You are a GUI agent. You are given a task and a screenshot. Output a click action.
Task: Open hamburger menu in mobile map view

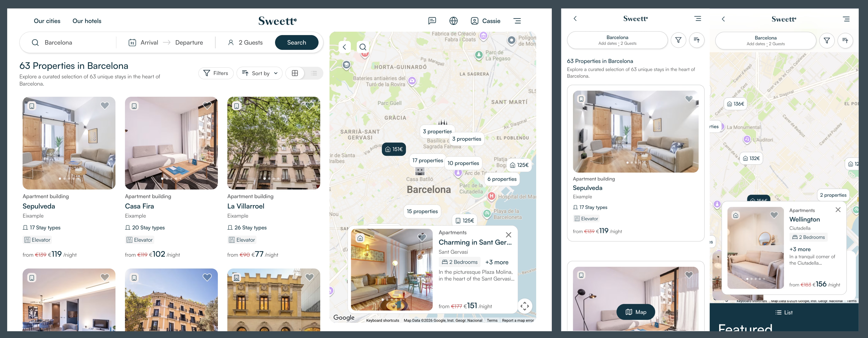846,19
